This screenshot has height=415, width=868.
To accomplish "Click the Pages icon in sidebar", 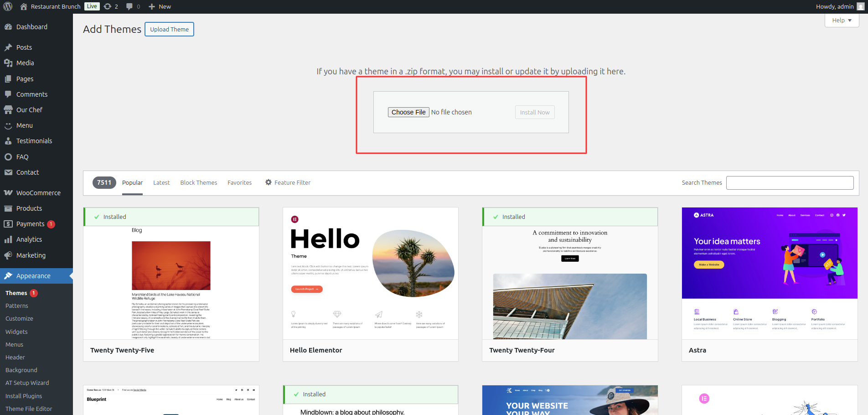I will click(x=8, y=79).
